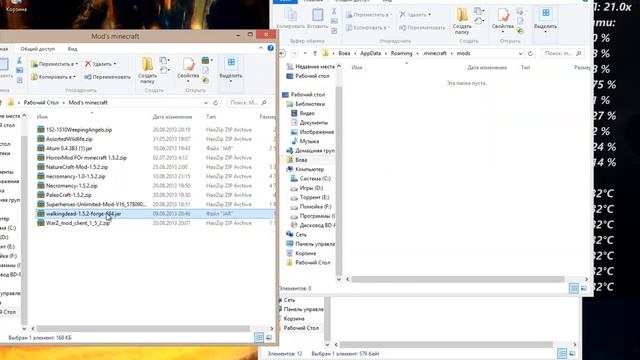This screenshot has height=360, width=640.
Task: Open Общий доступ tab in Mod's minecraft window
Action: pyautogui.click(x=38, y=49)
